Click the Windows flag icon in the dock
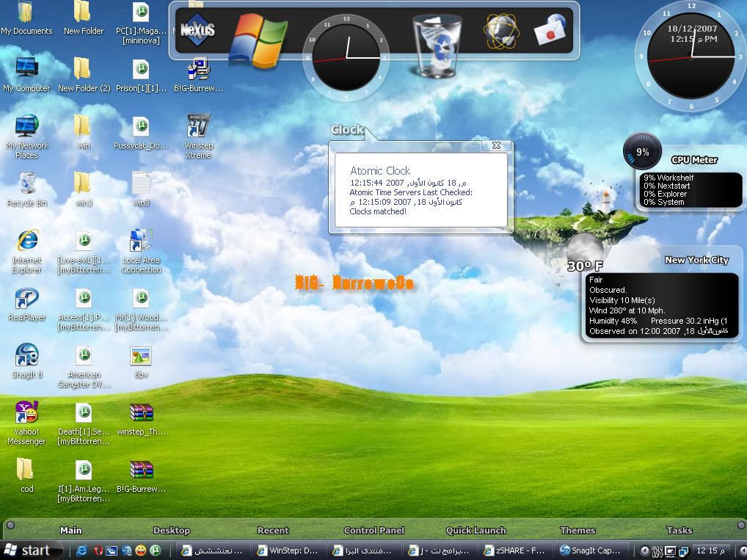Image resolution: width=747 pixels, height=560 pixels. pos(258,40)
